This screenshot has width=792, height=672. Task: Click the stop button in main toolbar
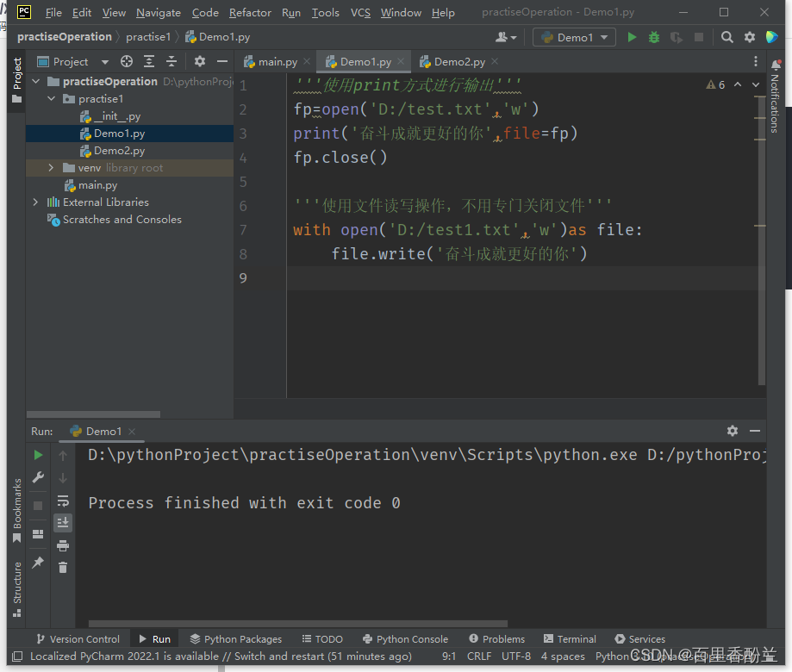tap(699, 37)
